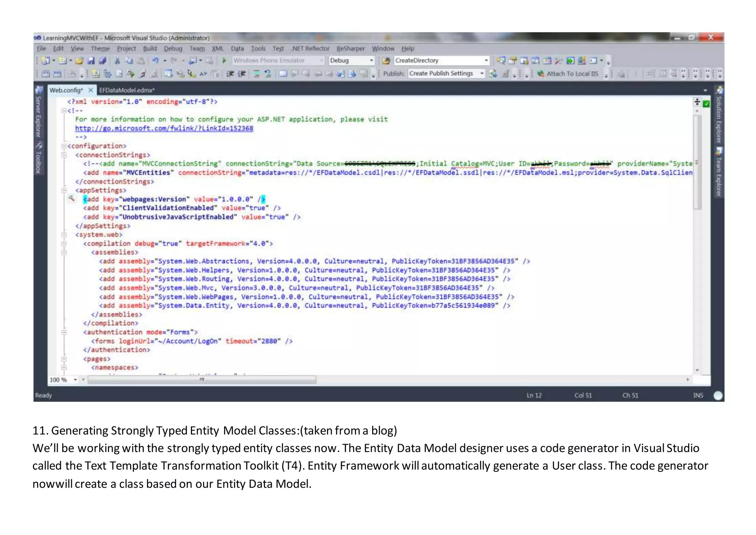
Task: Save the current Web.config file
Action: coord(91,61)
